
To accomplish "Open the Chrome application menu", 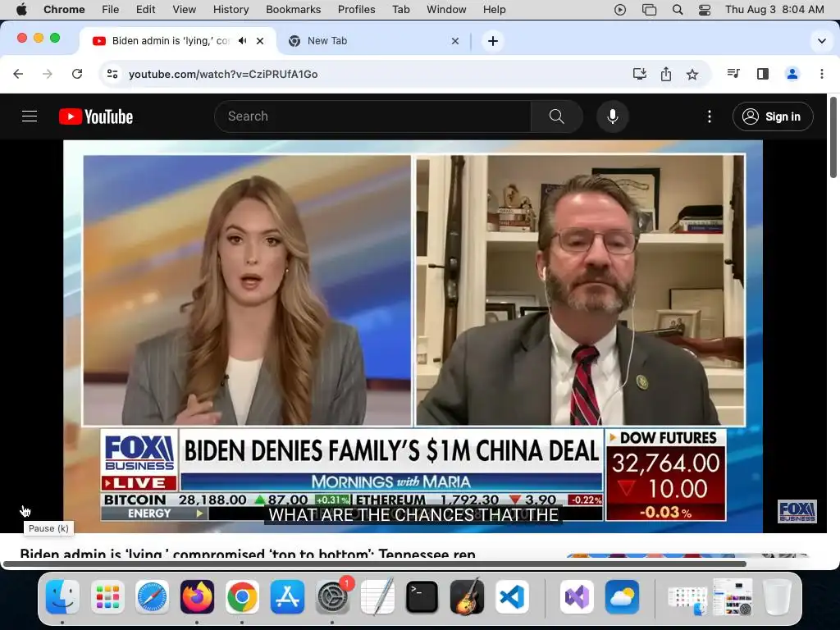I will 64,10.
